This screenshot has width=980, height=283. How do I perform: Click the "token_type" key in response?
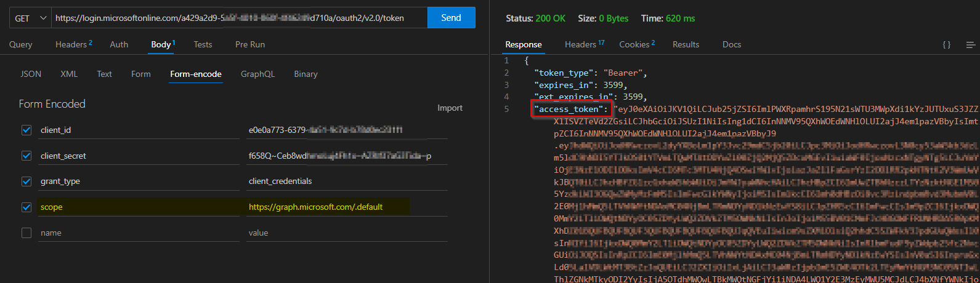tap(564, 73)
